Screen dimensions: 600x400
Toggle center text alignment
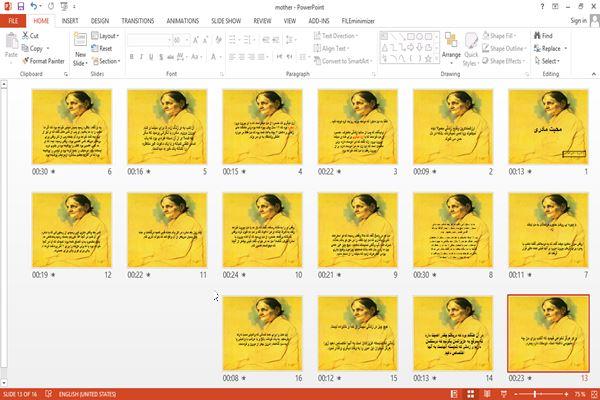[241, 57]
